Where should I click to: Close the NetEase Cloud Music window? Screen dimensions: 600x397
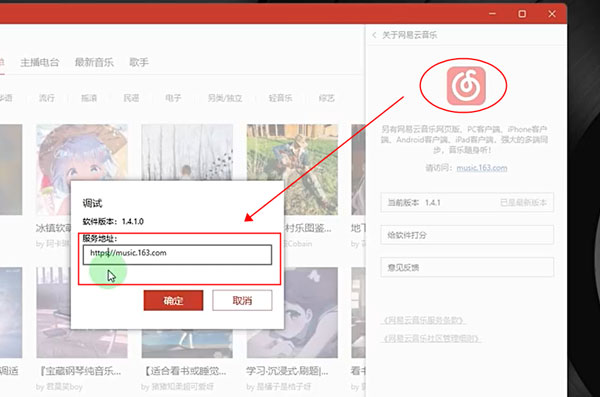[x=552, y=14]
